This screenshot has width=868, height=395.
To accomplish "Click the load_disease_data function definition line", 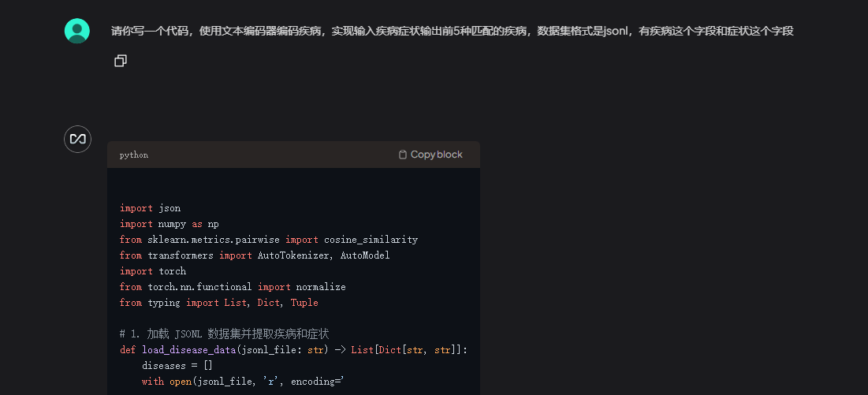I will 293,349.
